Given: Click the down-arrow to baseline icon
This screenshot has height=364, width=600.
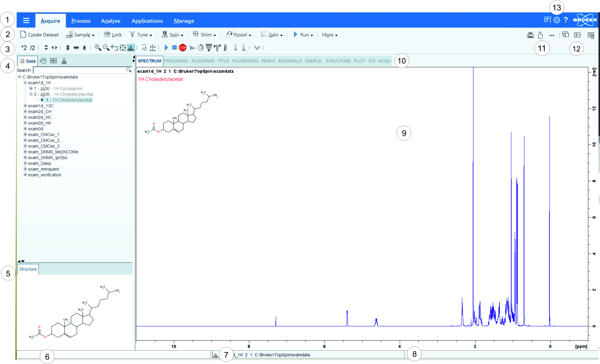Looking at the screenshot, I should [84, 48].
